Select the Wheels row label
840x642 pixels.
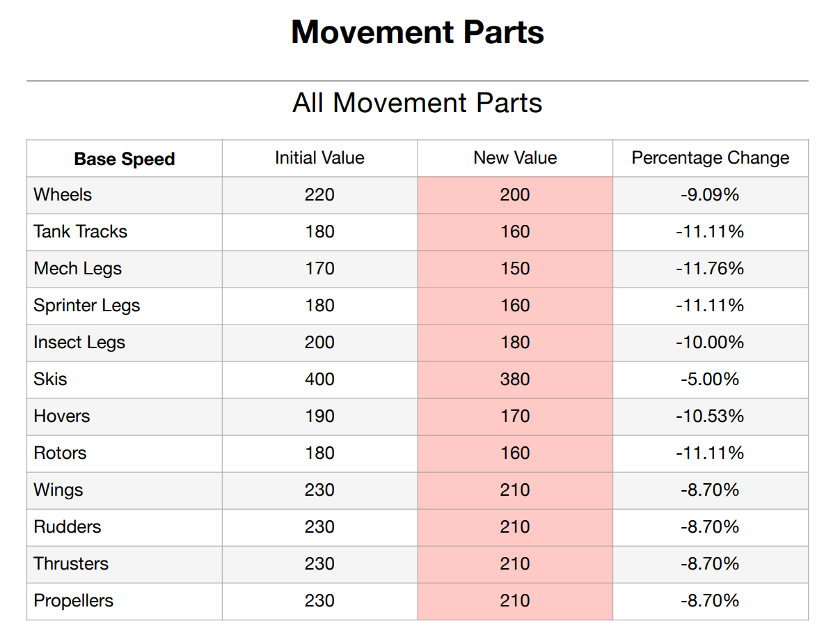tap(63, 195)
